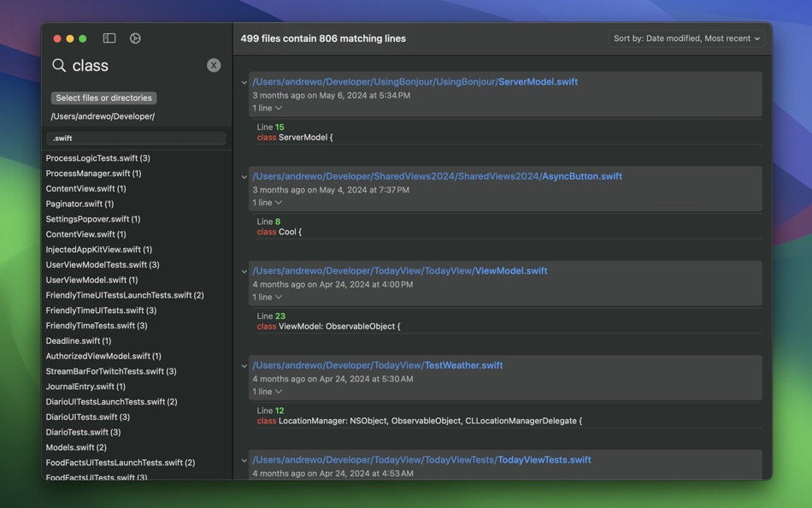Image resolution: width=812 pixels, height=508 pixels.
Task: Collapse the TestWeather.swift result group
Action: (x=244, y=365)
